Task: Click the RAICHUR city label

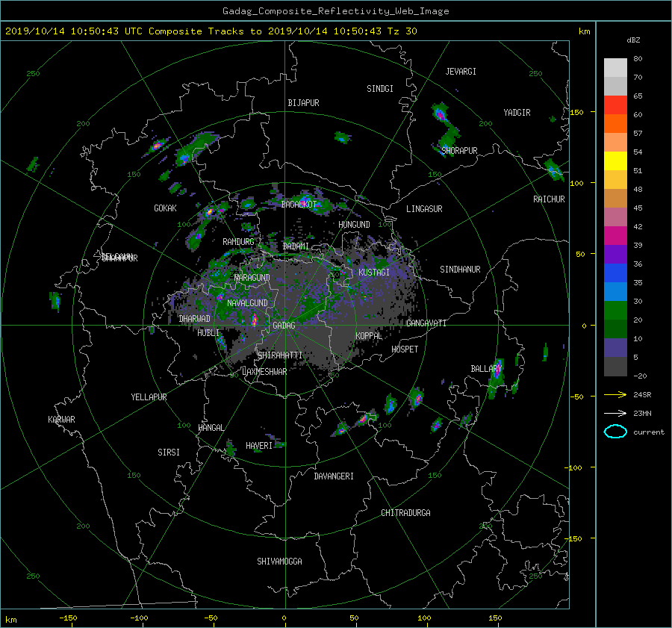Action: click(549, 199)
